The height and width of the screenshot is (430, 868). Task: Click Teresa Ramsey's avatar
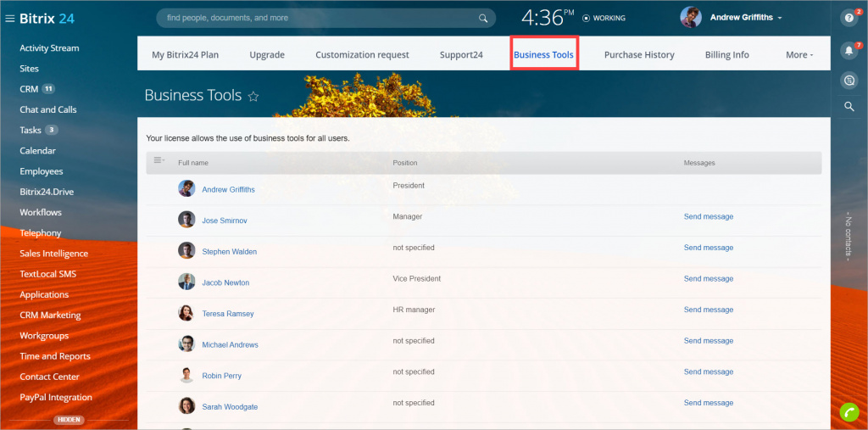coord(186,312)
